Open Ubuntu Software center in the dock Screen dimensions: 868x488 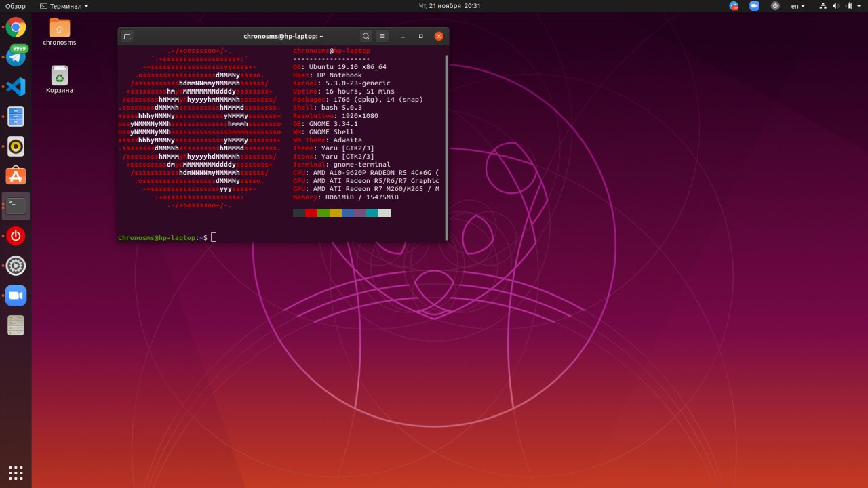coord(16,176)
